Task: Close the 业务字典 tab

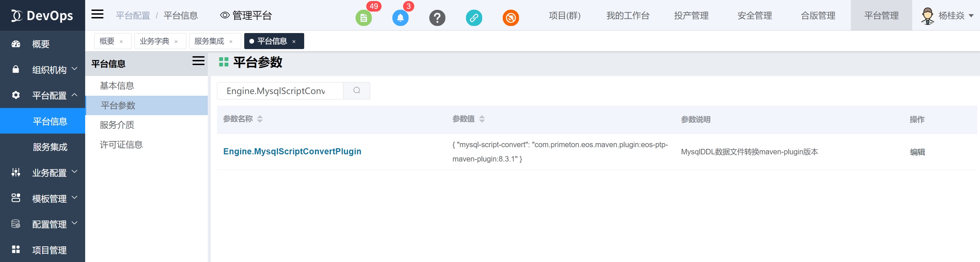Action: (176, 42)
